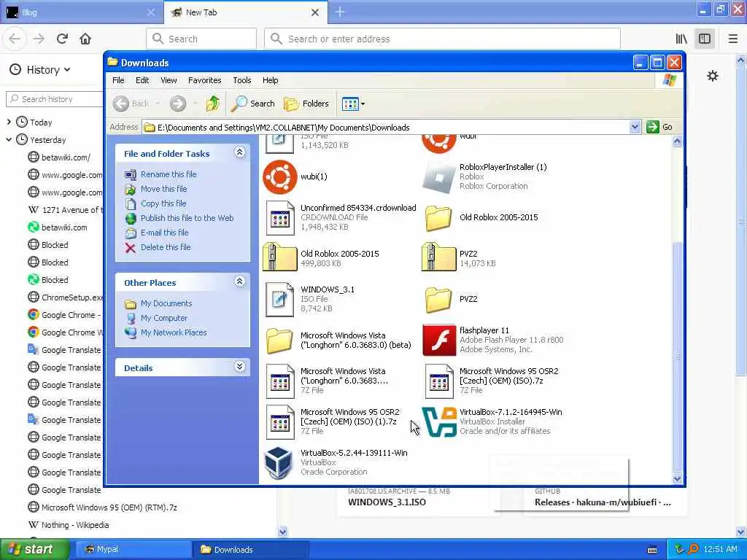Click the Up folder toolbar icon
747x560 pixels.
pos(212,104)
